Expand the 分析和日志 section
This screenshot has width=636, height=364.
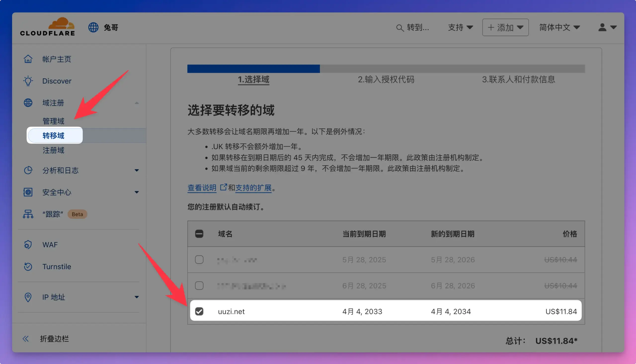137,170
